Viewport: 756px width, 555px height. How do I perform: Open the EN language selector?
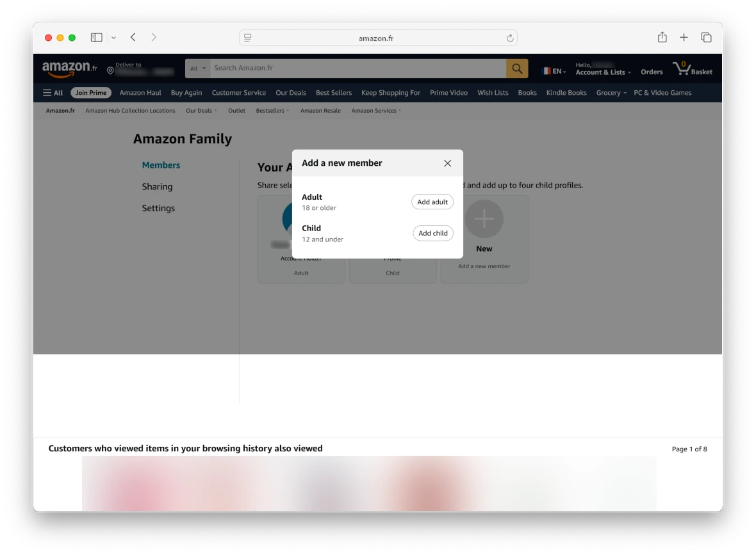pos(554,71)
